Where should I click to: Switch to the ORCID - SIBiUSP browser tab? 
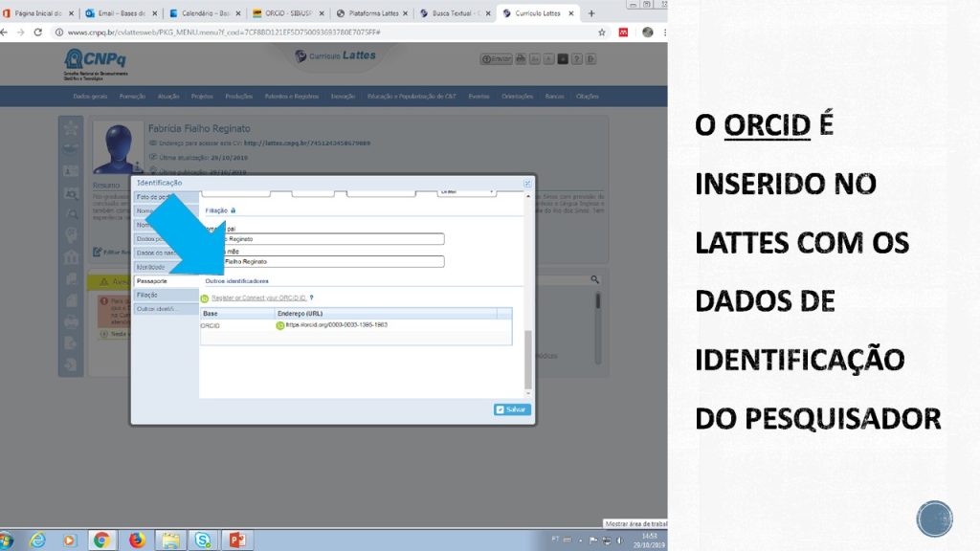click(288, 13)
